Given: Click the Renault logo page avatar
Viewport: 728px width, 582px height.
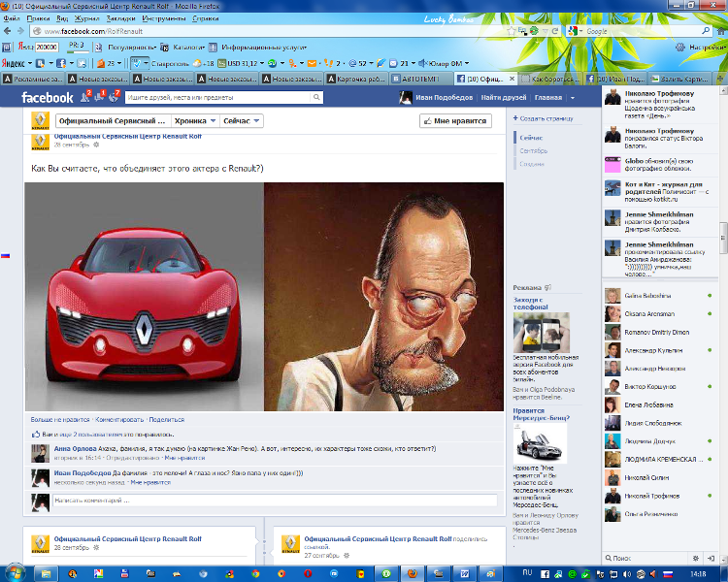Looking at the screenshot, I should tap(41, 120).
